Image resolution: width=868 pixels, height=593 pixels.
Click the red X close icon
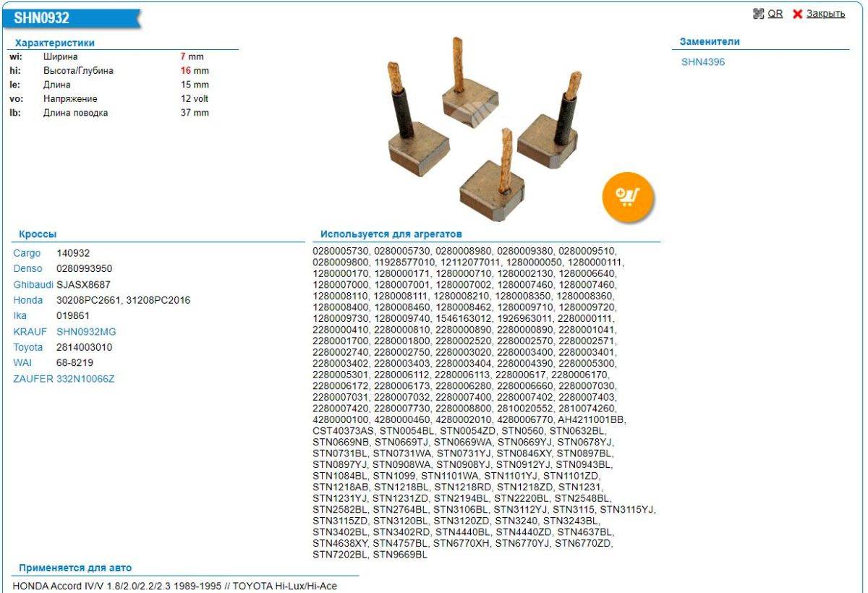798,14
